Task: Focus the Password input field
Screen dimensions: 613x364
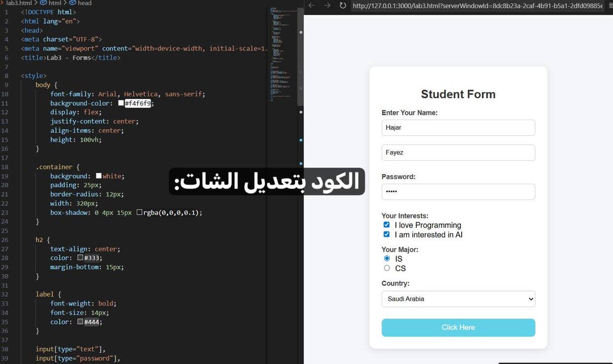Action: coord(458,192)
